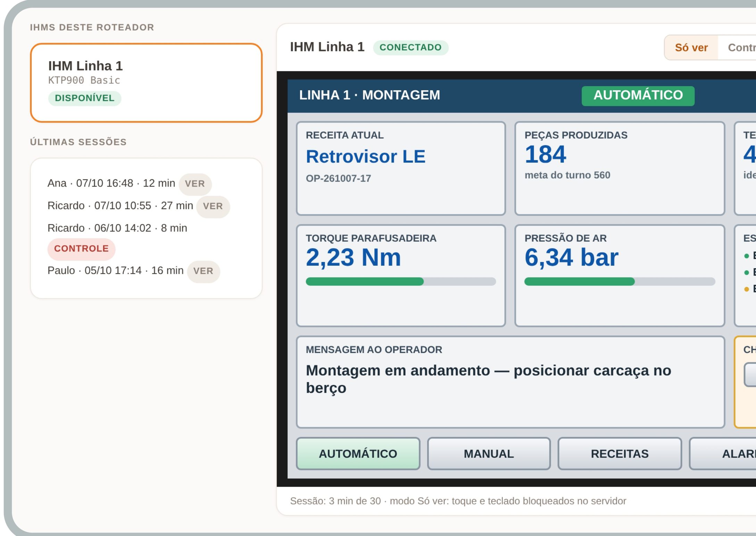
Task: Click the 2,23 Nm torque value
Action: pyautogui.click(x=353, y=257)
